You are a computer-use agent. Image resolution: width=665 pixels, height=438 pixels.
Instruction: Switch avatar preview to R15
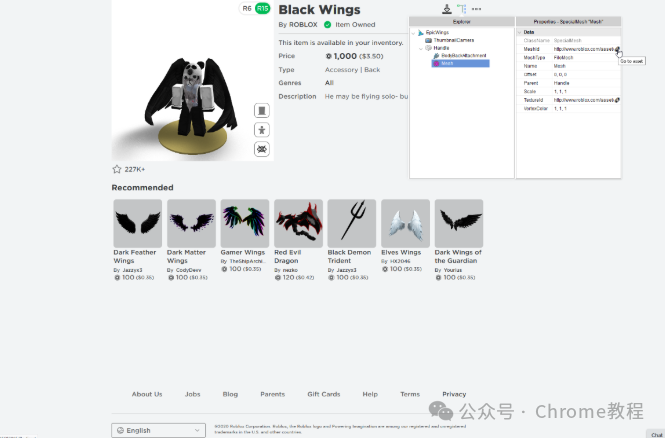click(263, 8)
